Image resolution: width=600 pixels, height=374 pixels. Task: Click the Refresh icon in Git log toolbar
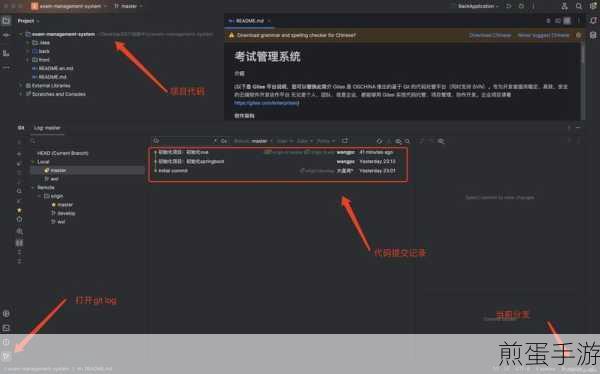click(x=379, y=141)
